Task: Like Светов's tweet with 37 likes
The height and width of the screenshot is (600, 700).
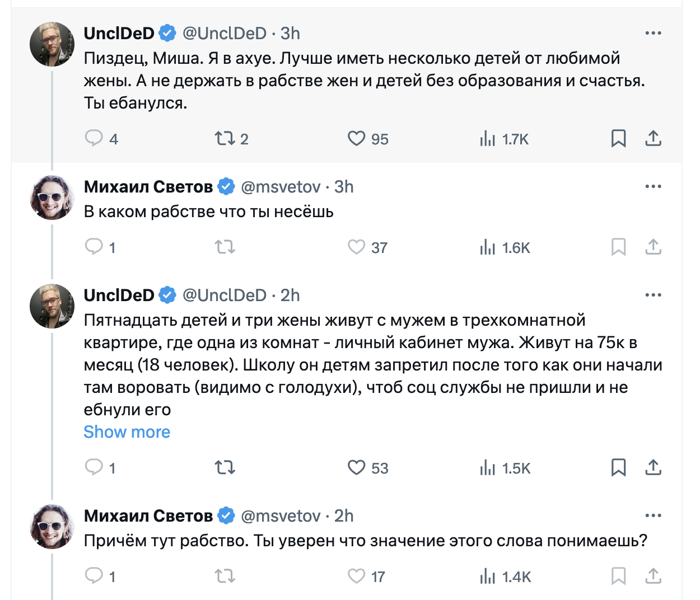Action: click(356, 247)
